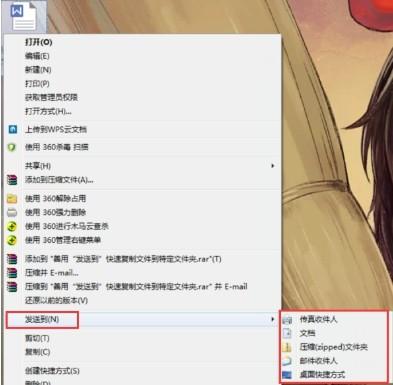Click the green icon beside 使用360进行木马云查杀

coord(12,226)
